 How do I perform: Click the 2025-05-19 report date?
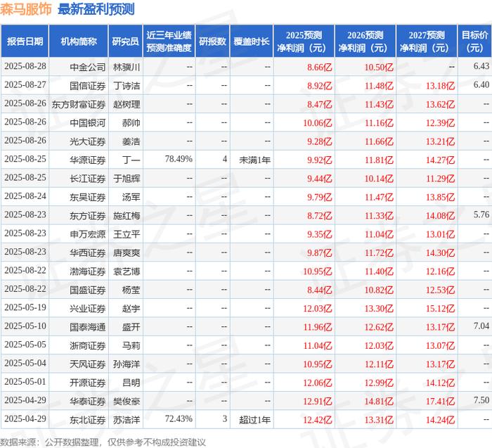point(25,307)
